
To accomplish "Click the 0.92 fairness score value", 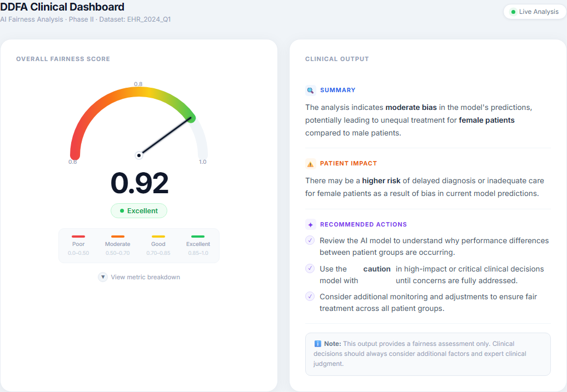I will click(139, 183).
